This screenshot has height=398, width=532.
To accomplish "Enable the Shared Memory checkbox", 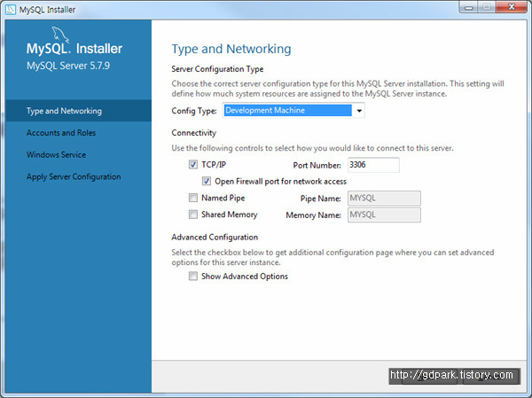I will 193,215.
